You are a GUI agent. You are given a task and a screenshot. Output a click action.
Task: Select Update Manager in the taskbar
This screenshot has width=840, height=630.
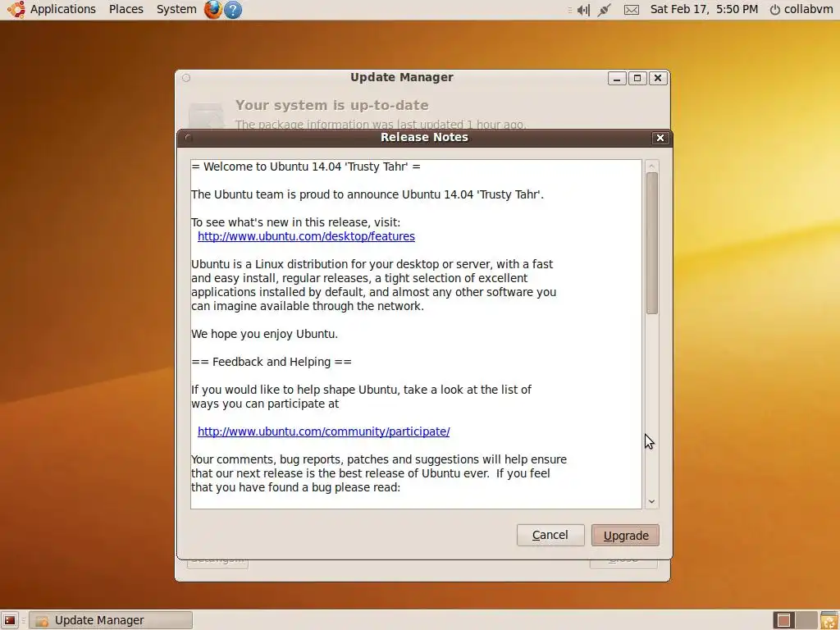click(x=111, y=620)
